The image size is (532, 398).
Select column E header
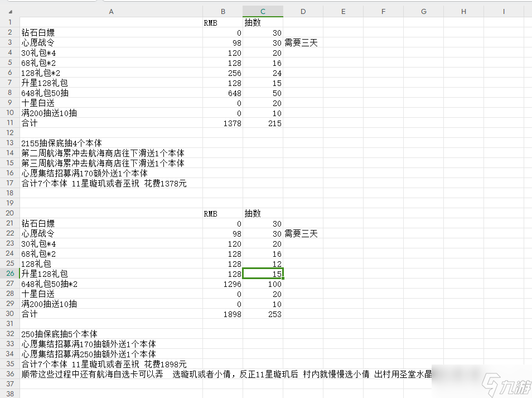(344, 12)
